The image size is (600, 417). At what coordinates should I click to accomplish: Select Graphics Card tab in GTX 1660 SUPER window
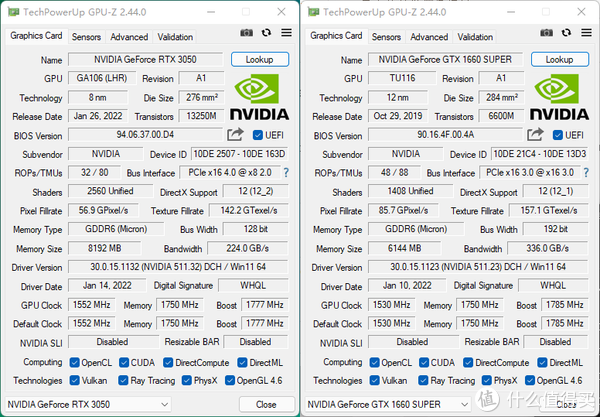[336, 36]
